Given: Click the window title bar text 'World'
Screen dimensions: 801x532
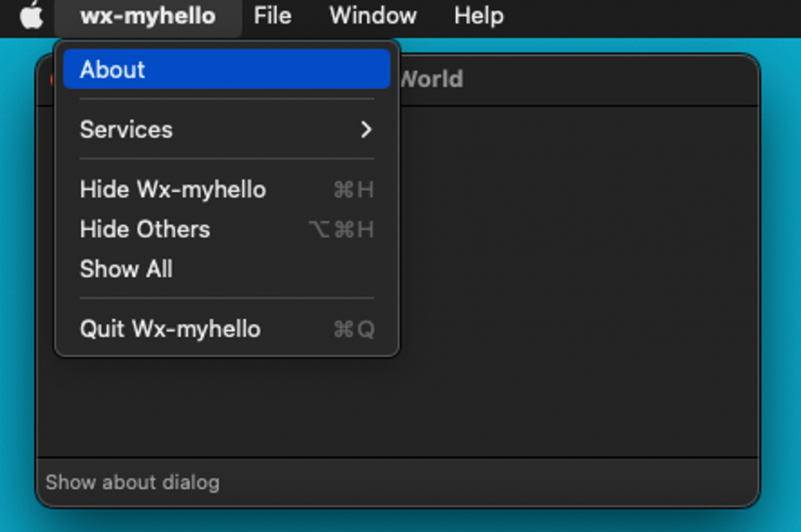Looking at the screenshot, I should (432, 79).
